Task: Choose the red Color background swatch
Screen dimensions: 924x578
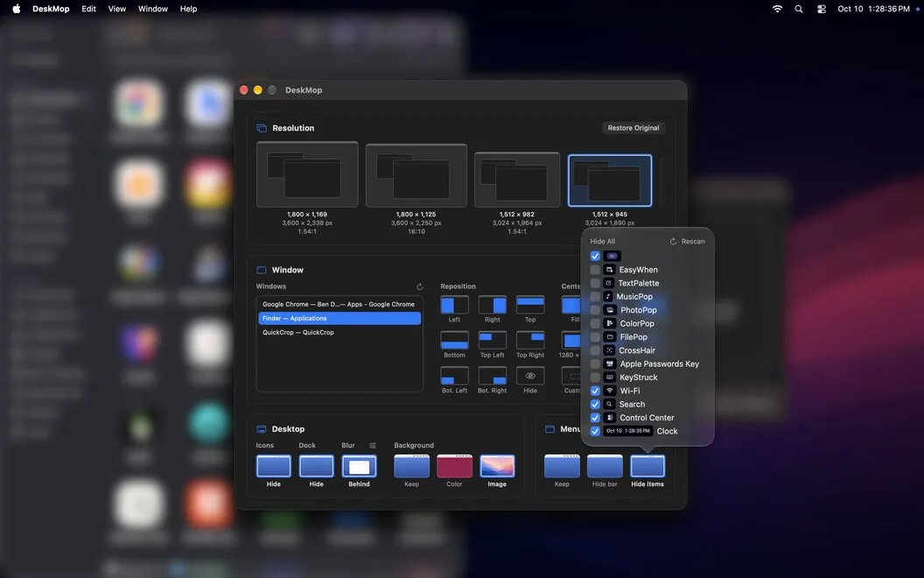Action: 454,466
